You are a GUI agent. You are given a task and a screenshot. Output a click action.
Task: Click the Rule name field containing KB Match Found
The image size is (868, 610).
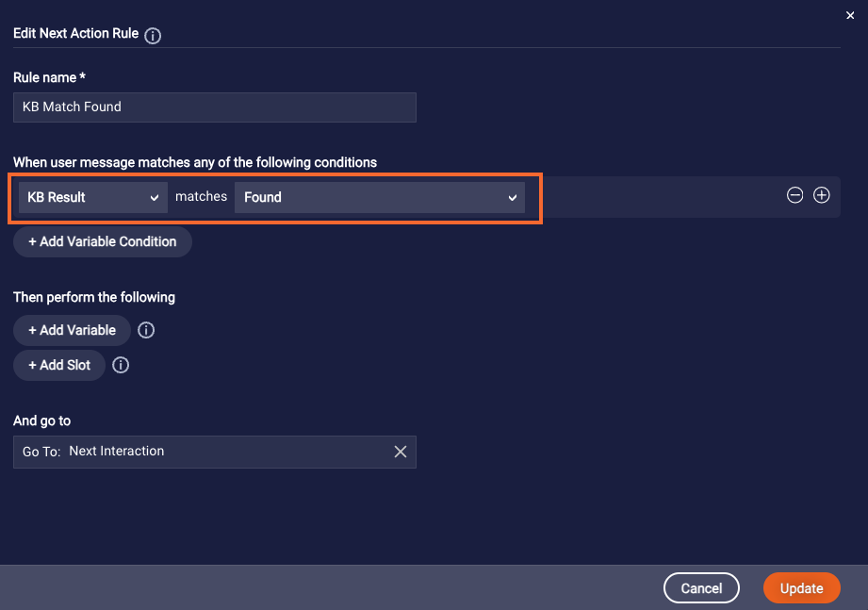coord(215,107)
